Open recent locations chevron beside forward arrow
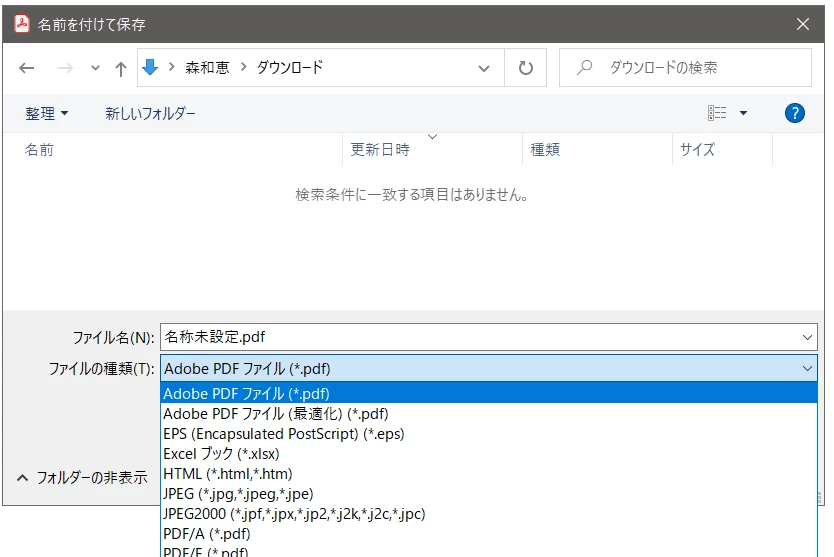Screen dimensions: 834x557 [x=95, y=68]
